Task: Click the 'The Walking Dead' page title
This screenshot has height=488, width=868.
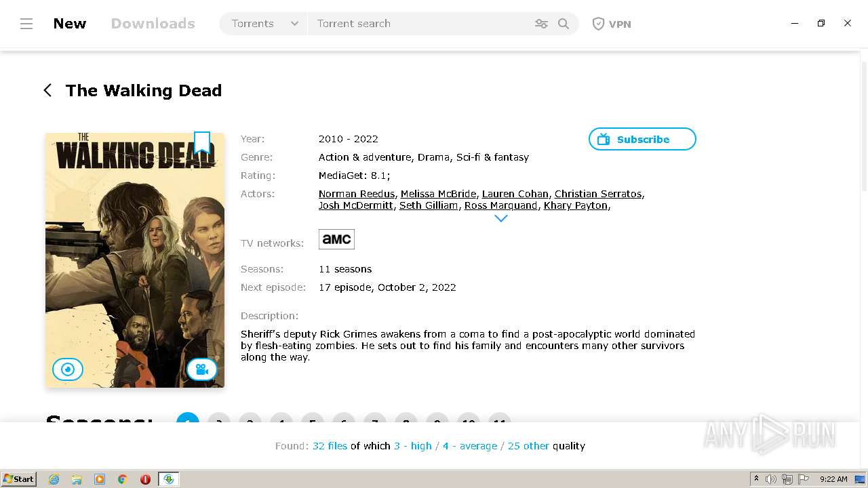Action: [x=144, y=90]
